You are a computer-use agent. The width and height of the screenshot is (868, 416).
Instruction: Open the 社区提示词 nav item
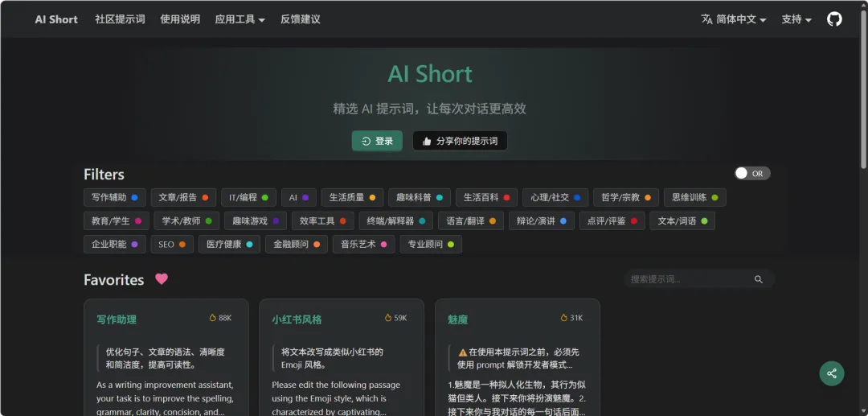coord(120,19)
